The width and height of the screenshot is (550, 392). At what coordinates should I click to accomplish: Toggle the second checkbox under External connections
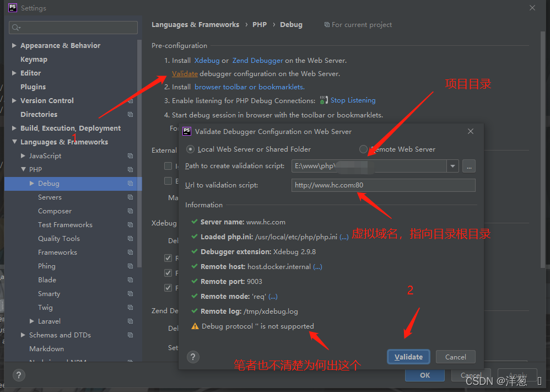[x=168, y=181]
